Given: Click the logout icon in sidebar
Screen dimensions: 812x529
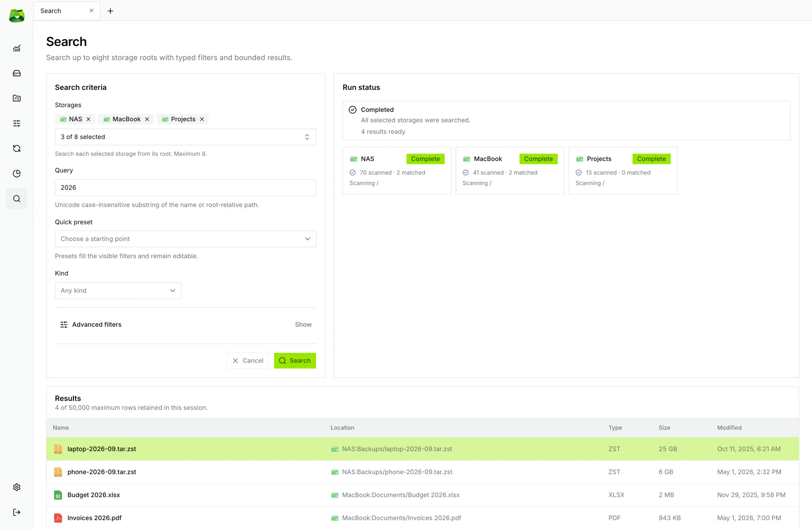Looking at the screenshot, I should pyautogui.click(x=17, y=512).
